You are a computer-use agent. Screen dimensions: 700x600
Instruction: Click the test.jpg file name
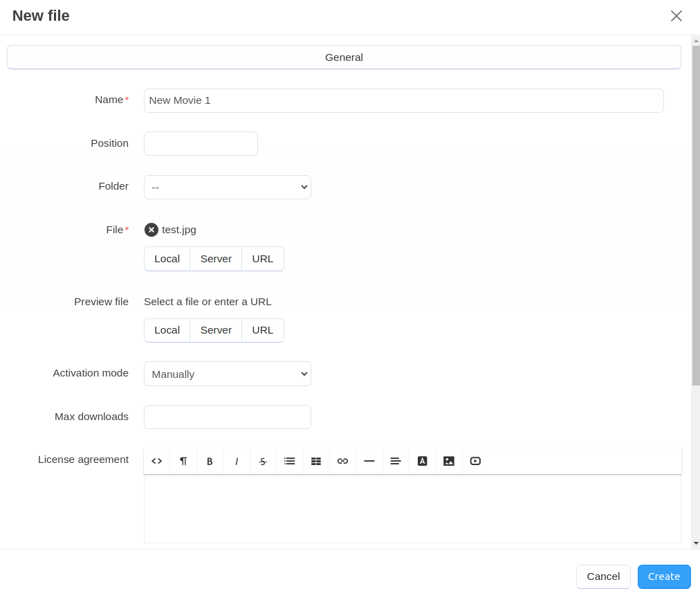[x=179, y=230]
